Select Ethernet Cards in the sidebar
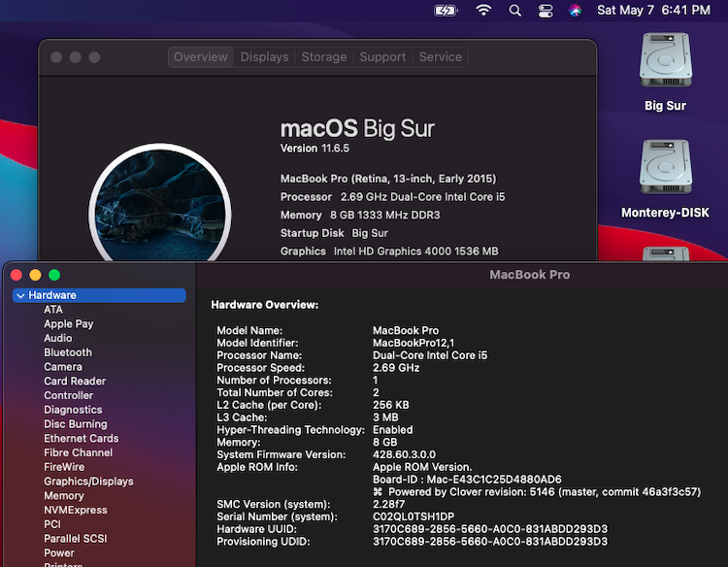The height and width of the screenshot is (567, 728). pos(82,439)
